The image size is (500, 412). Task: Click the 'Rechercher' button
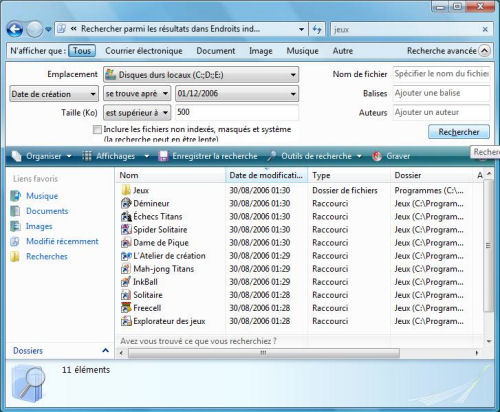click(459, 132)
